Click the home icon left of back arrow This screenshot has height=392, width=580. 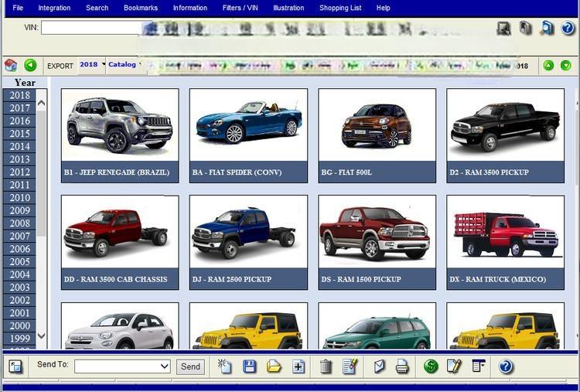click(x=11, y=66)
